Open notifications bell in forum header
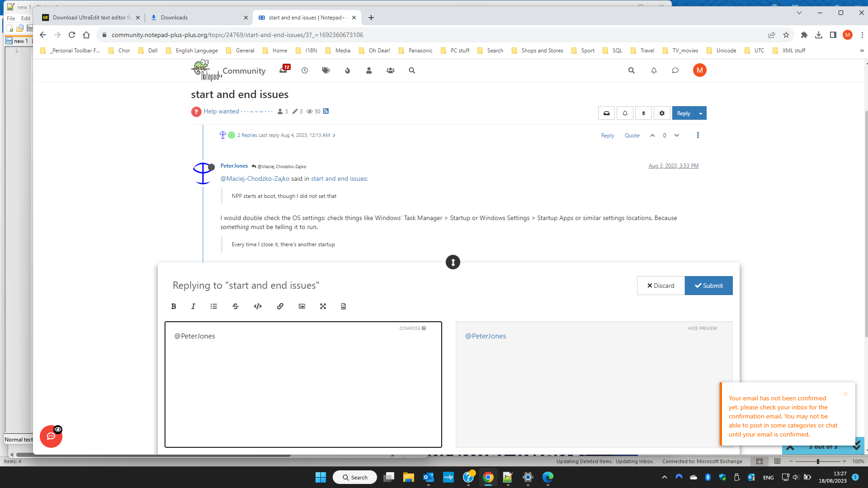The width and height of the screenshot is (868, 488). pos(654,70)
